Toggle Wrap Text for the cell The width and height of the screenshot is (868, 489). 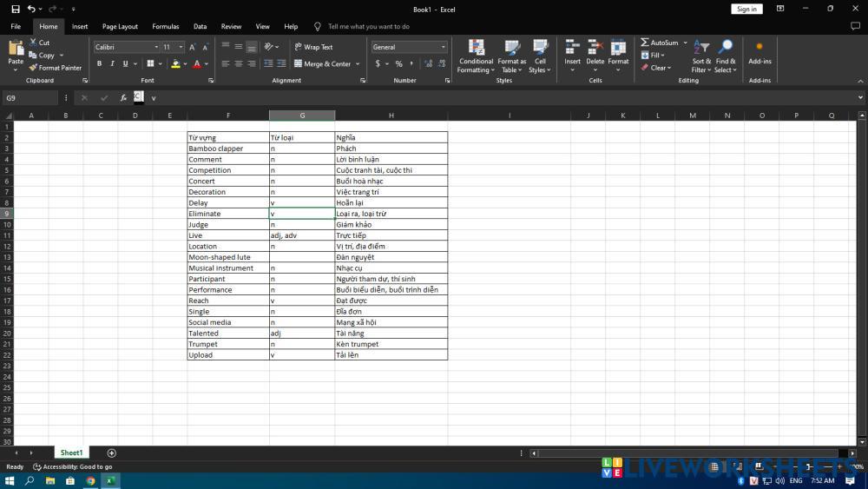coord(313,47)
